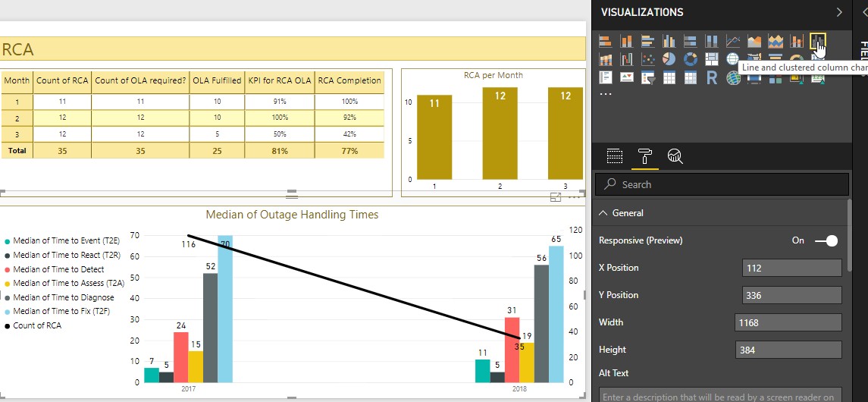Select the Line chart visual
The width and height of the screenshot is (868, 402).
(733, 41)
